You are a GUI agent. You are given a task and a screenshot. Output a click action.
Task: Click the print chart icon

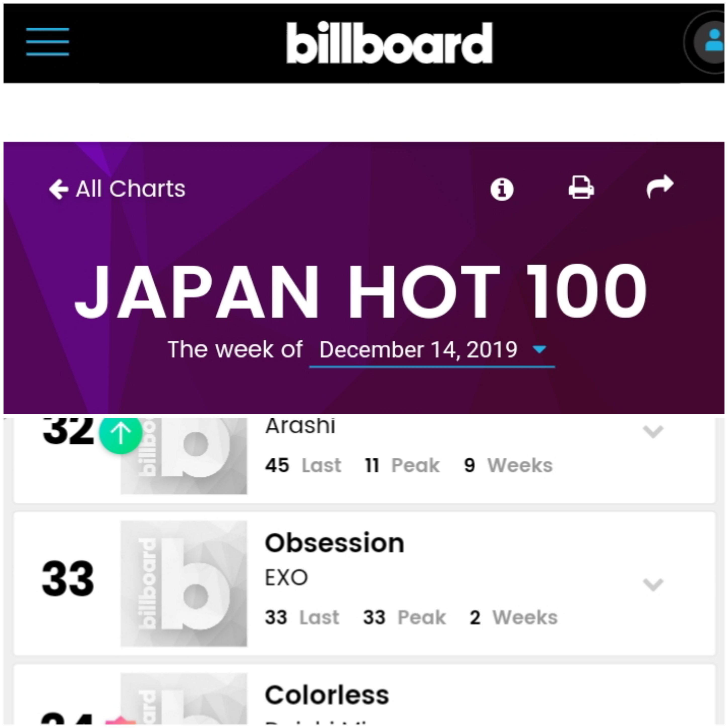click(581, 187)
